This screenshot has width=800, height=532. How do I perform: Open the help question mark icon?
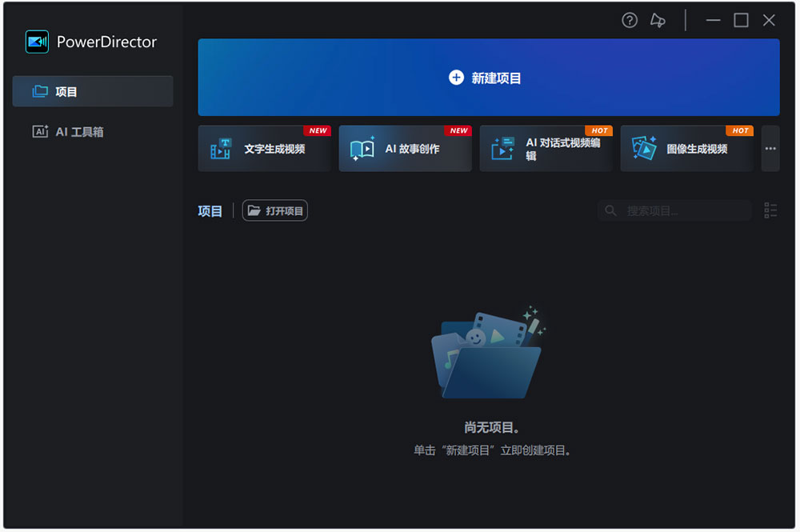629,21
